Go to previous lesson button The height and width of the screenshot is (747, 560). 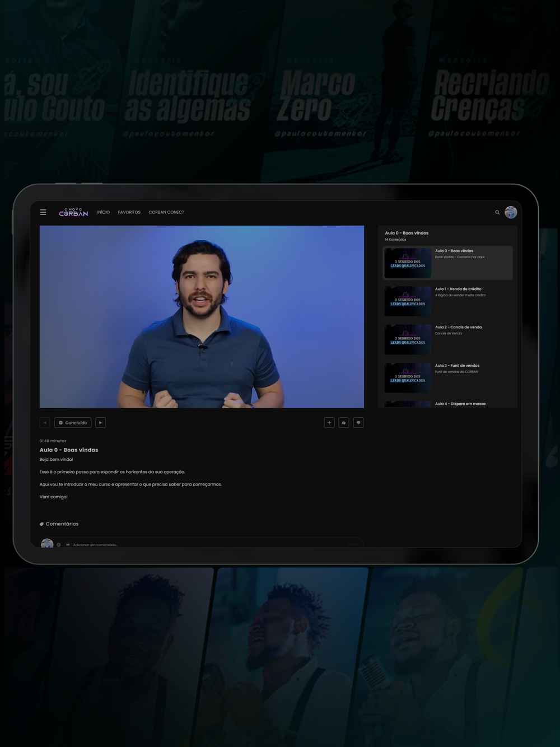click(x=45, y=423)
